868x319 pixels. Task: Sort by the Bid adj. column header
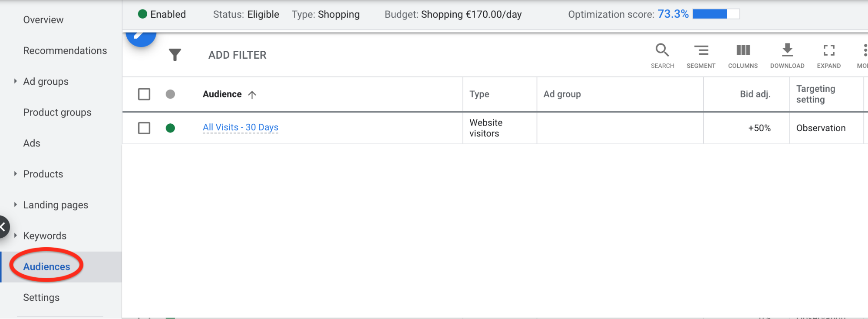755,94
